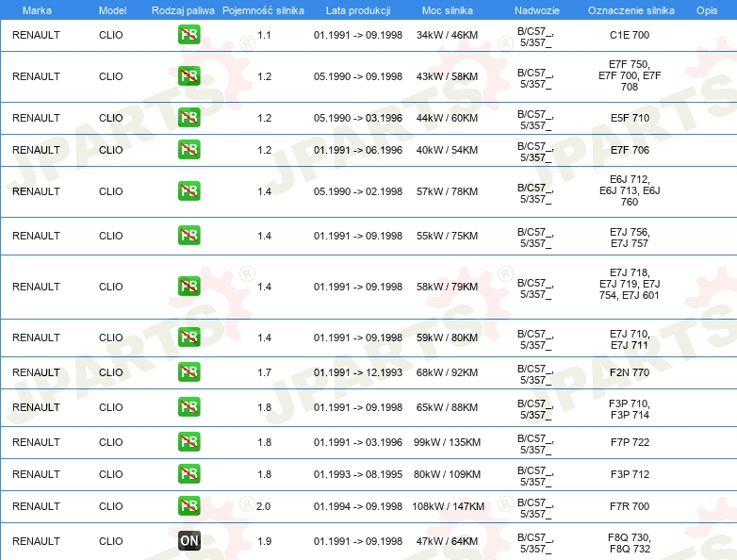Click the petrol icon in the 65kW / 88KM row
The image size is (737, 560).
(188, 406)
